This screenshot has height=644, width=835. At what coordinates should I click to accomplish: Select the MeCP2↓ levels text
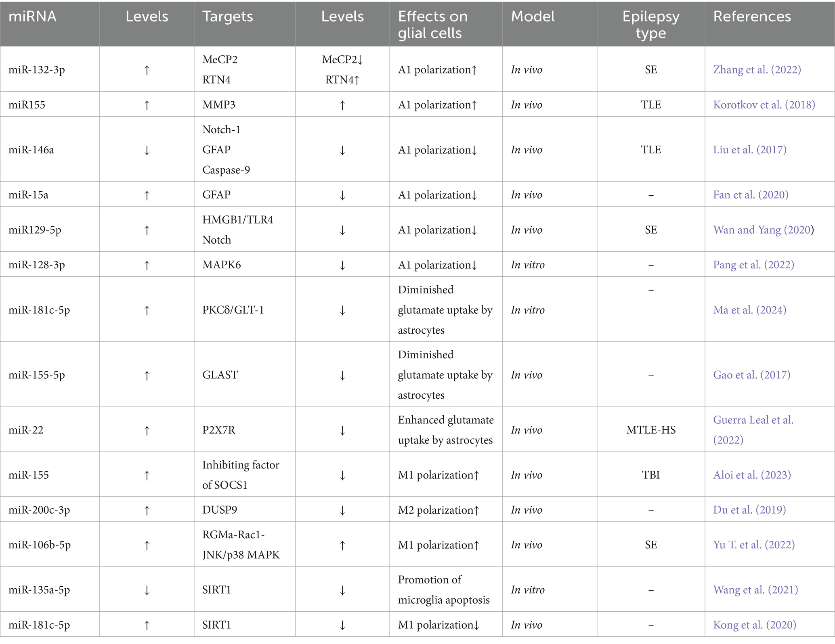pos(342,59)
